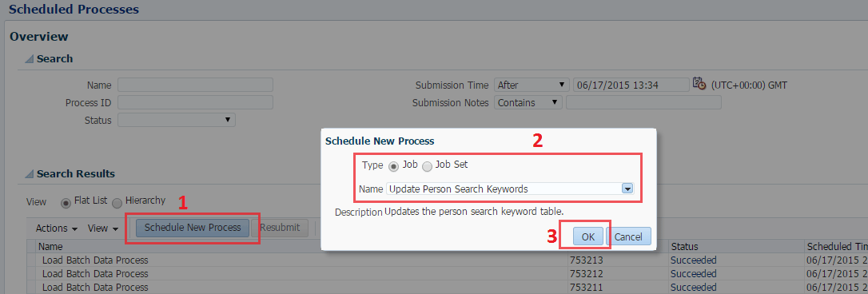This screenshot has width=868, height=294.
Task: Open the Actions menu
Action: click(x=57, y=228)
